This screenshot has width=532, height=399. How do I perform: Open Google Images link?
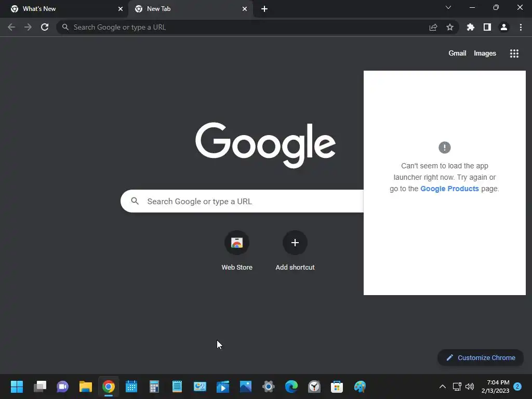coord(485,54)
